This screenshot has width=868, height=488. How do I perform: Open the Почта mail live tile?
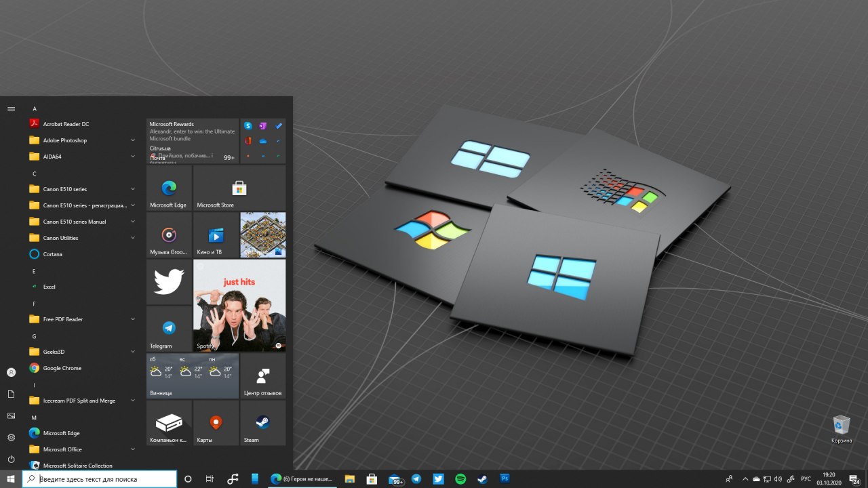coord(193,141)
